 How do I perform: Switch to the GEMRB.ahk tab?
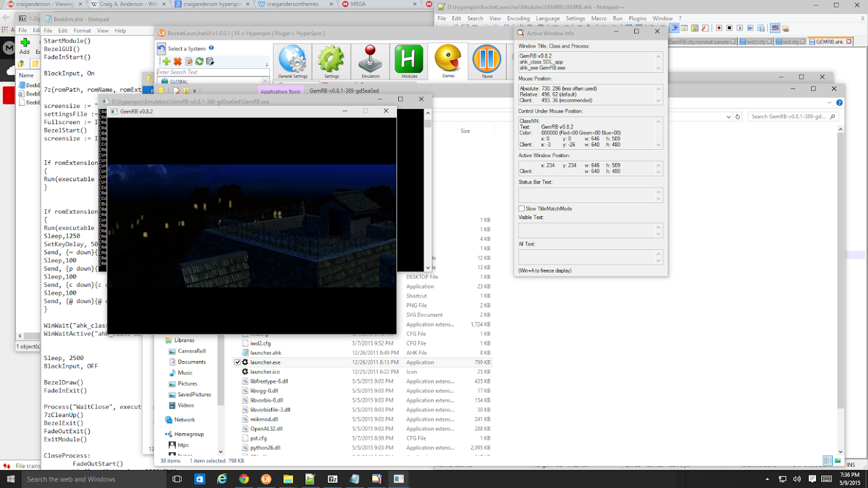coord(829,42)
